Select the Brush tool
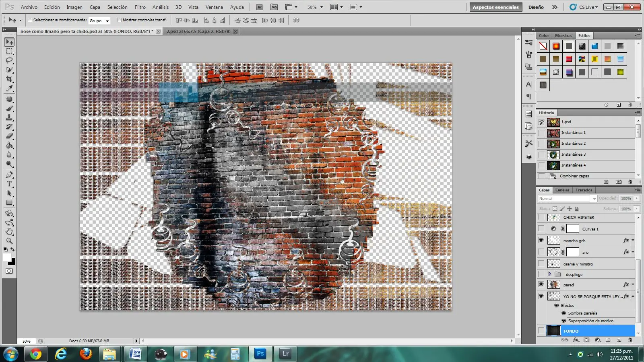Viewport: 644px width, 362px height. [9, 108]
